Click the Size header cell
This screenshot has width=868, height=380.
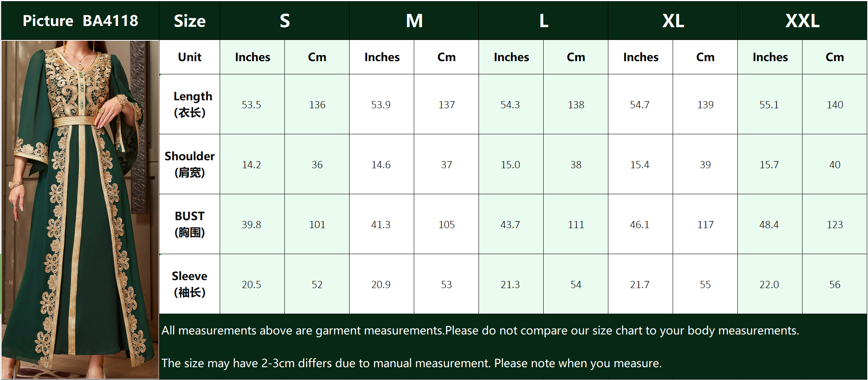(x=189, y=21)
